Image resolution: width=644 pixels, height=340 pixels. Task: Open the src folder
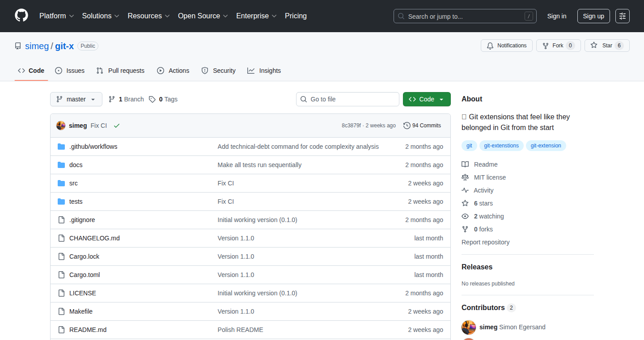(x=73, y=183)
